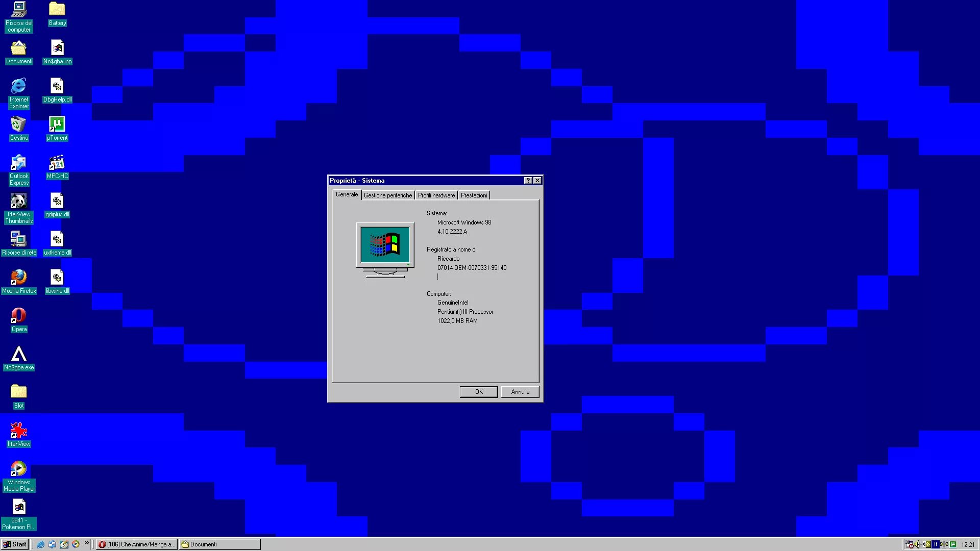Click the Outlook Express quick launch icon
The width and height of the screenshot is (980, 551).
[x=53, y=544]
